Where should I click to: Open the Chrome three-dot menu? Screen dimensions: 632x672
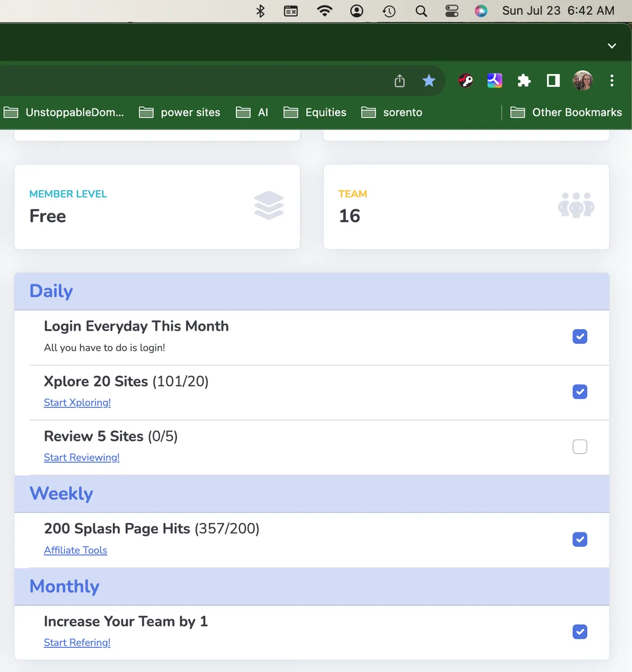pos(612,80)
